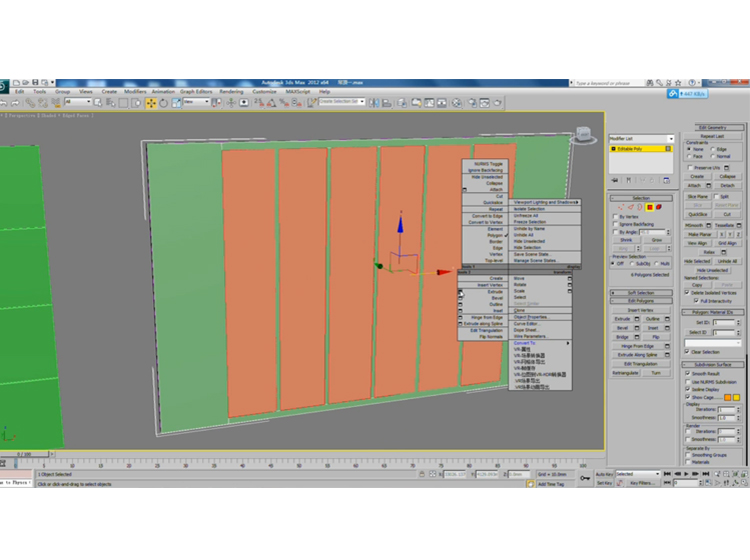
Task: Open the Render Setup icon
Action: click(472, 103)
